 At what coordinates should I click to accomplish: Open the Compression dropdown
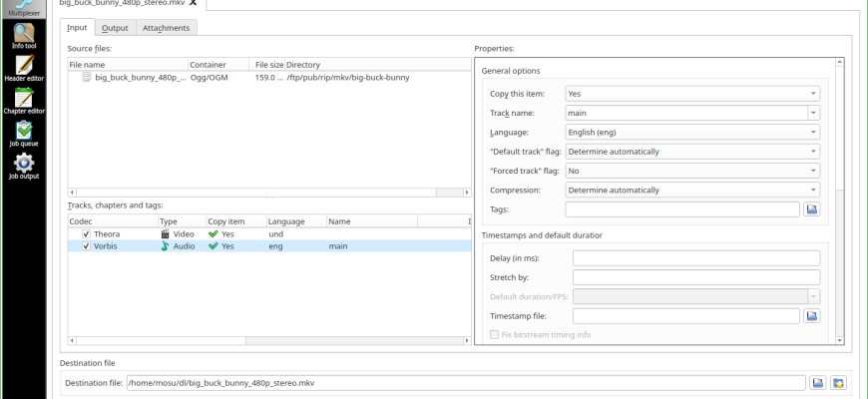click(692, 190)
